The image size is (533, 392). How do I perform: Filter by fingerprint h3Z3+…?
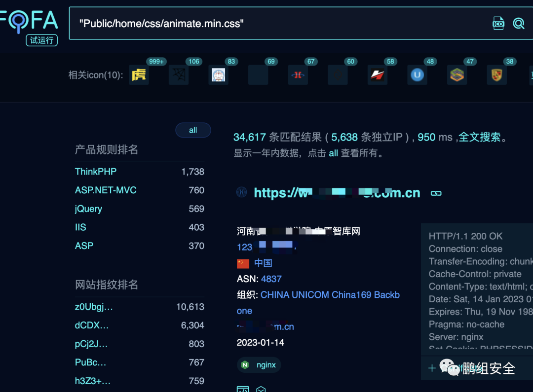[x=92, y=381]
